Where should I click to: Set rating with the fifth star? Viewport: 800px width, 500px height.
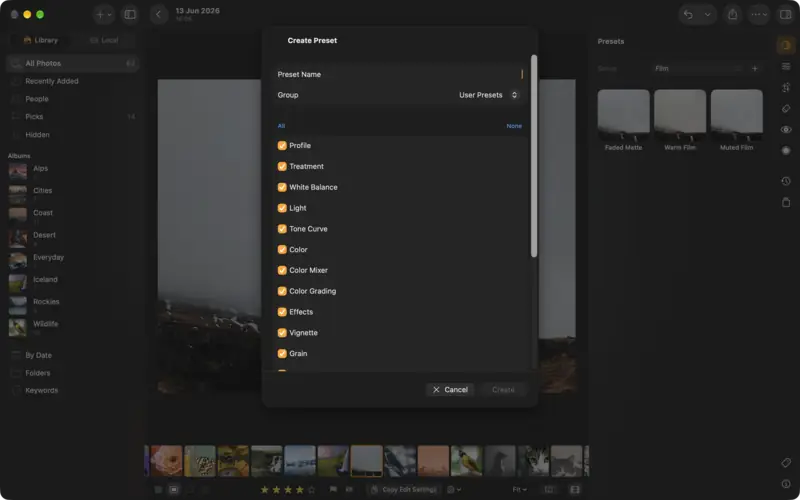point(311,489)
